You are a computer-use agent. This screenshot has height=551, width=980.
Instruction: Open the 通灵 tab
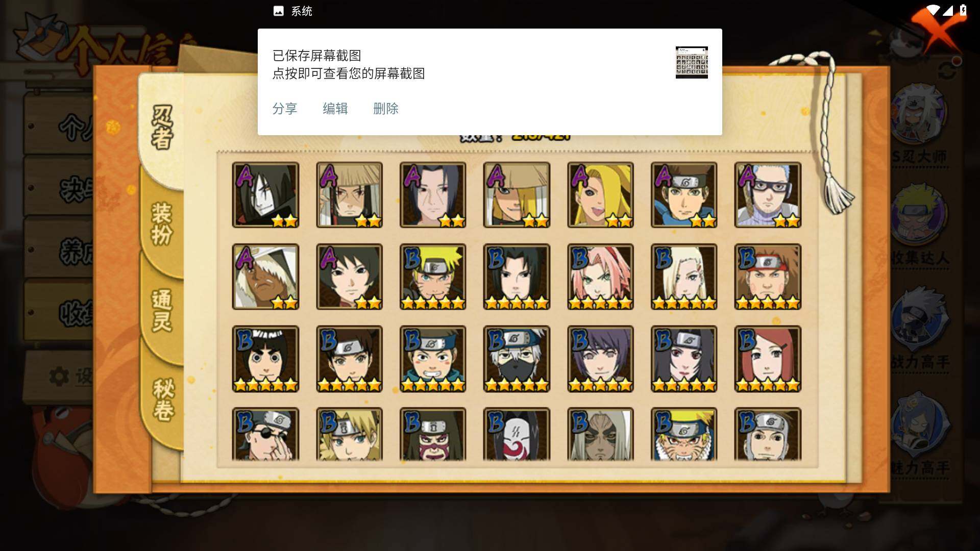[162, 311]
